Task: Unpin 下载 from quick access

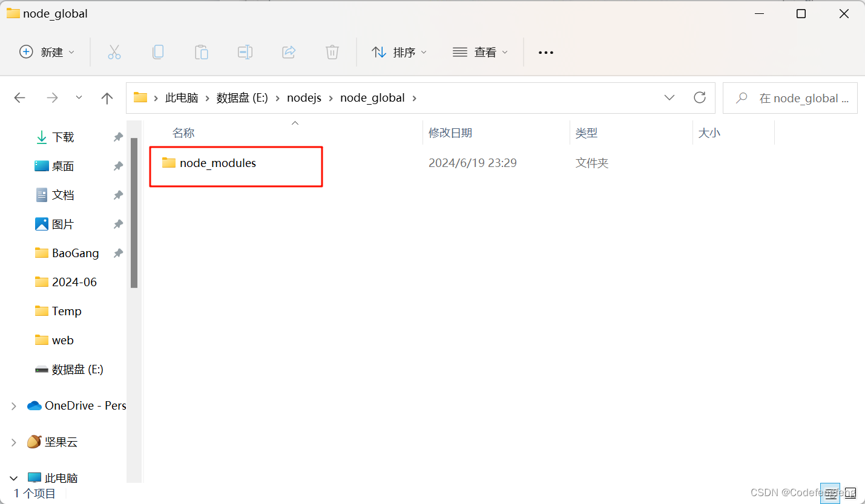Action: pyautogui.click(x=118, y=137)
